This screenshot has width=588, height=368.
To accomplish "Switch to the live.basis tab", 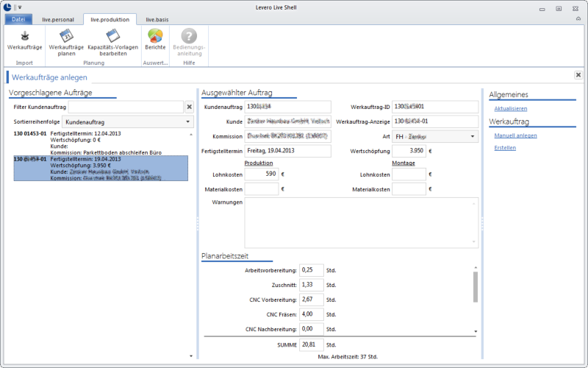I will tap(157, 20).
